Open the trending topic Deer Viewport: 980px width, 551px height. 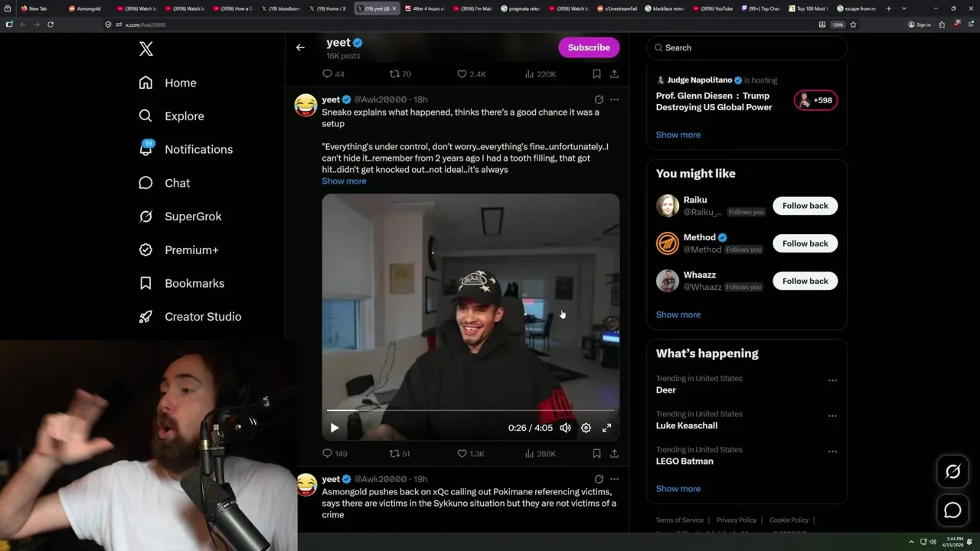coord(666,390)
